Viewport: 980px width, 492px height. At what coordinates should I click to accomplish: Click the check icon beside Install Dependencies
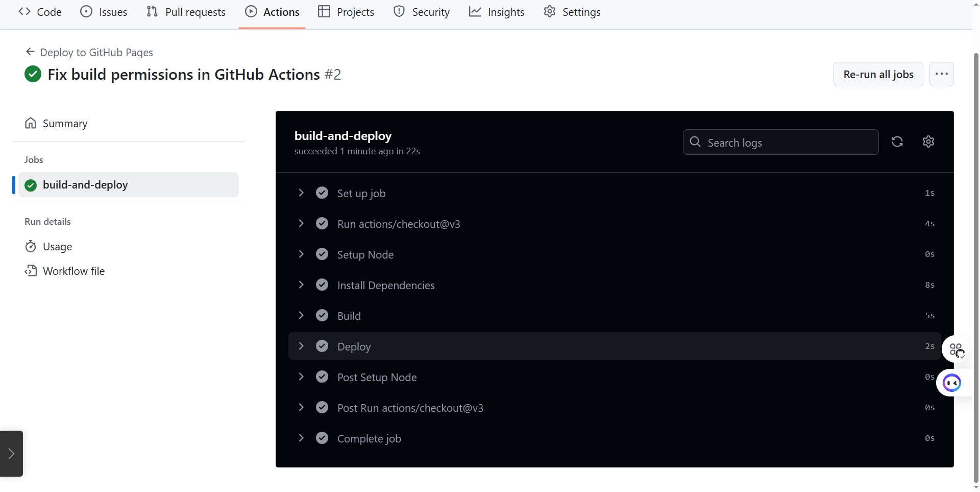coord(322,285)
